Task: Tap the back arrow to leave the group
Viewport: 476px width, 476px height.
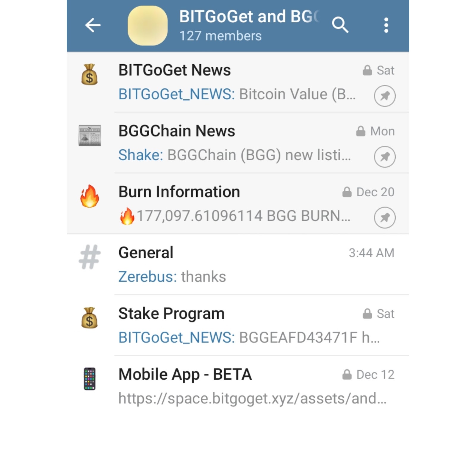Action: tap(92, 25)
